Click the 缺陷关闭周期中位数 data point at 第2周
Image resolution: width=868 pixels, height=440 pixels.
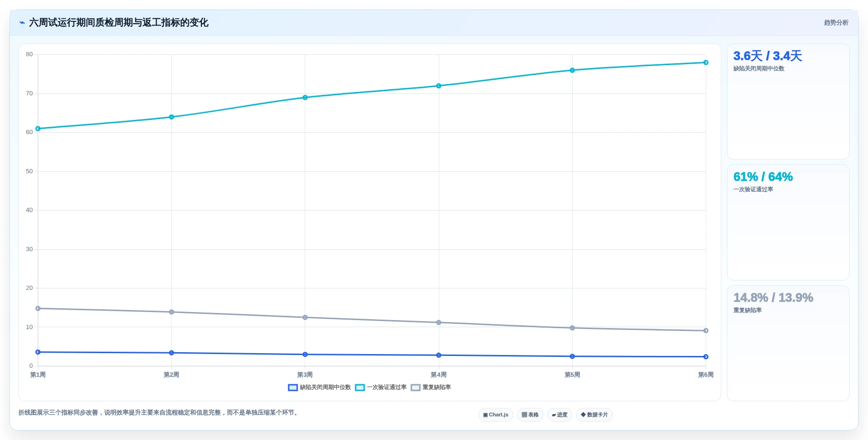click(x=171, y=353)
